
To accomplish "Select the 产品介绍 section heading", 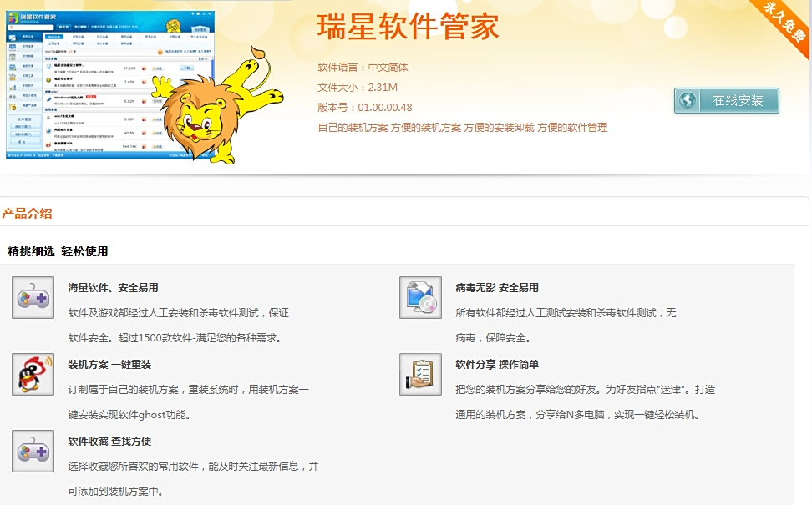I will tap(27, 213).
